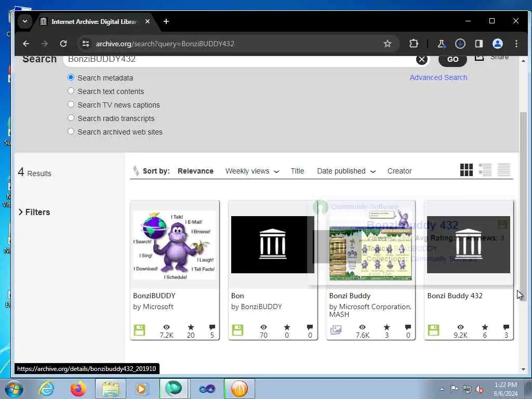Open the Chrome labs flask icon
532x399 pixels.
coord(441,44)
